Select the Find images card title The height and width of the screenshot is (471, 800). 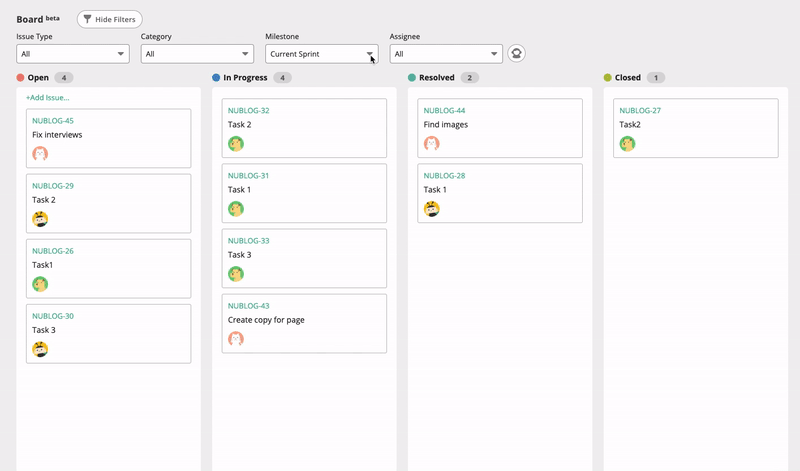click(x=446, y=125)
